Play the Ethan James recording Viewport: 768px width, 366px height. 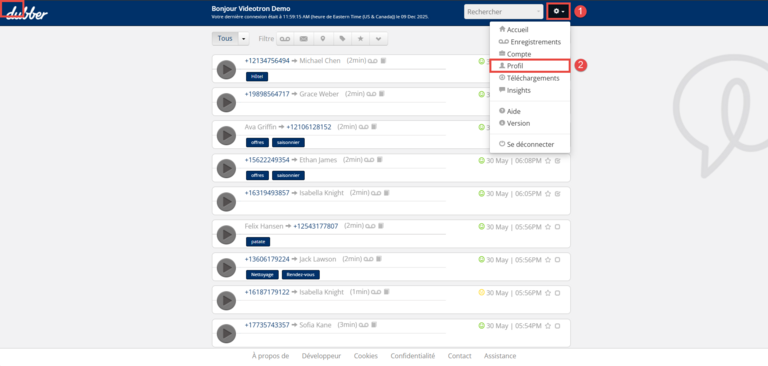(x=226, y=169)
